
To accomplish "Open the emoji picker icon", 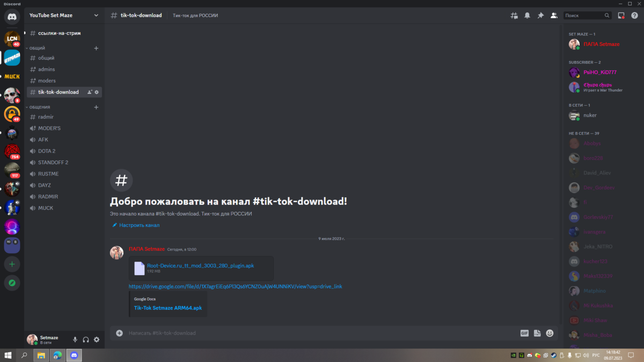I will click(x=550, y=333).
